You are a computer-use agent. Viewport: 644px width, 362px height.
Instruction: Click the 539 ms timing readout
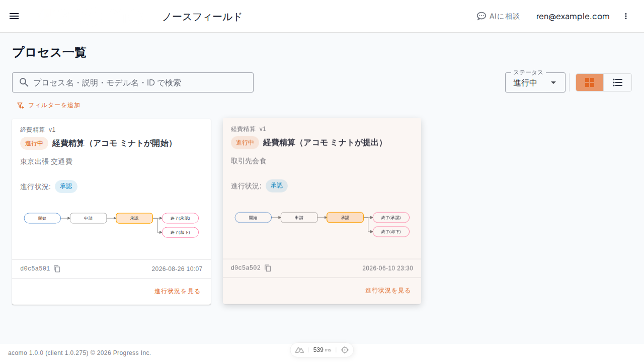pos(322,350)
